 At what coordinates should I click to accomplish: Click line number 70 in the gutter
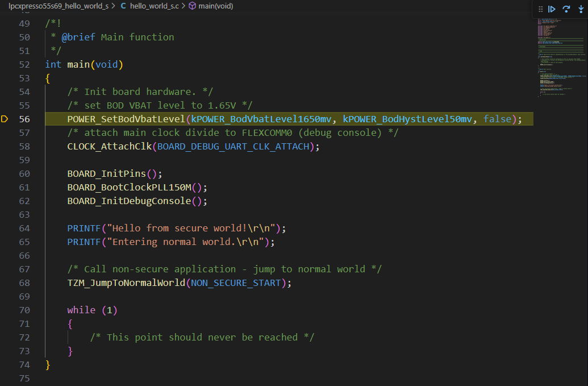(x=25, y=310)
